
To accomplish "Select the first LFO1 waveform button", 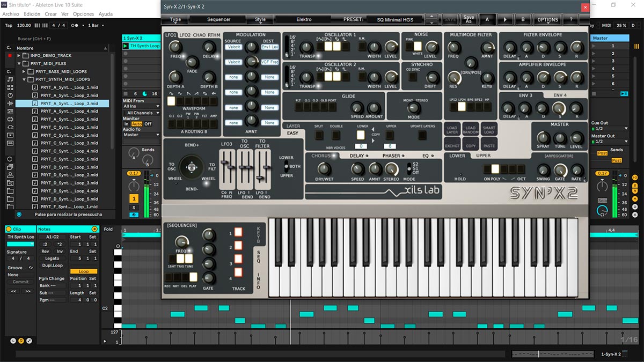I will (x=171, y=101).
